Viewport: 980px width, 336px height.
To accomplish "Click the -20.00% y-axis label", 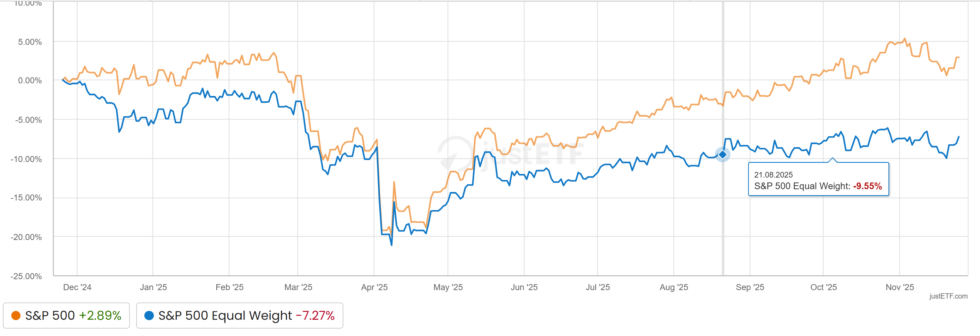I will click(26, 237).
